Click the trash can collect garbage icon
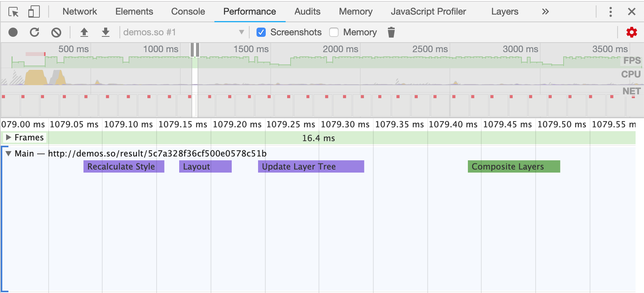This screenshot has height=293, width=644. 391,32
